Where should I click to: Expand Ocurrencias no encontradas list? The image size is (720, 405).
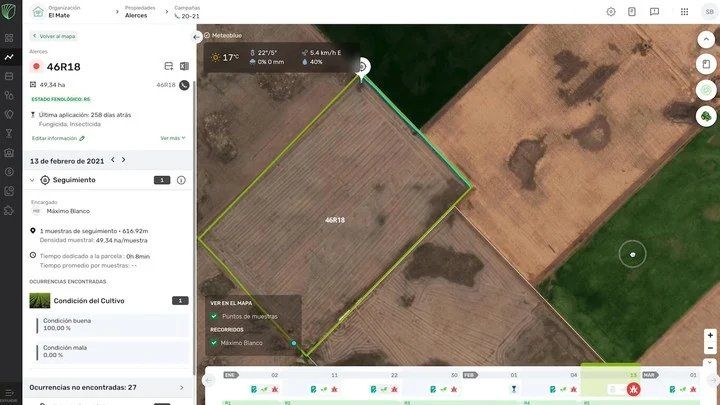point(181,387)
